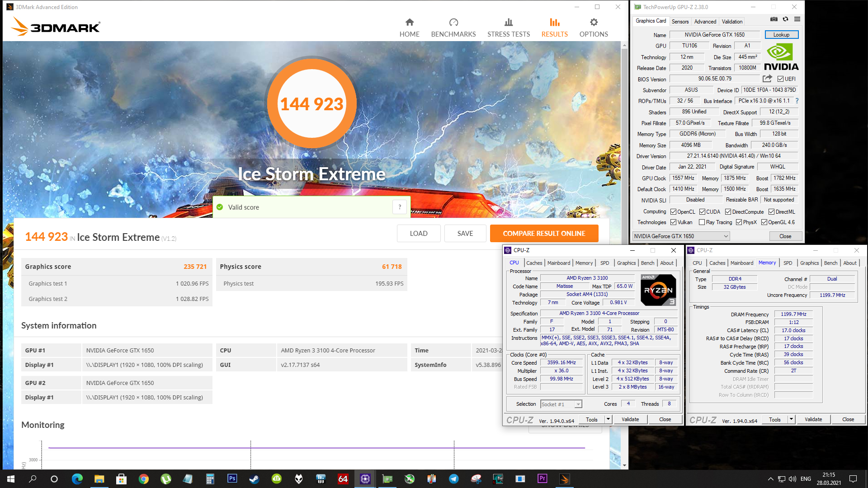Open the 3DMark HOME section
Viewport: 868px width, 488px height.
(409, 28)
